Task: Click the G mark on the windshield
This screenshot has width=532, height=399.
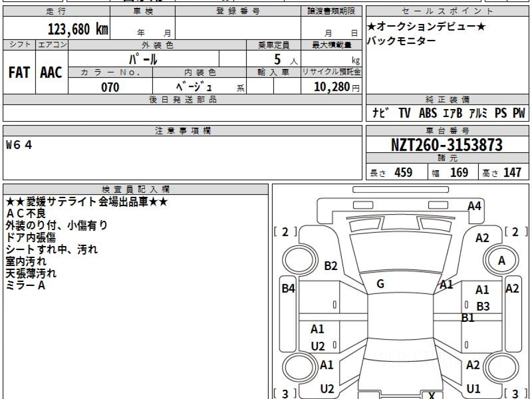Action: point(380,285)
